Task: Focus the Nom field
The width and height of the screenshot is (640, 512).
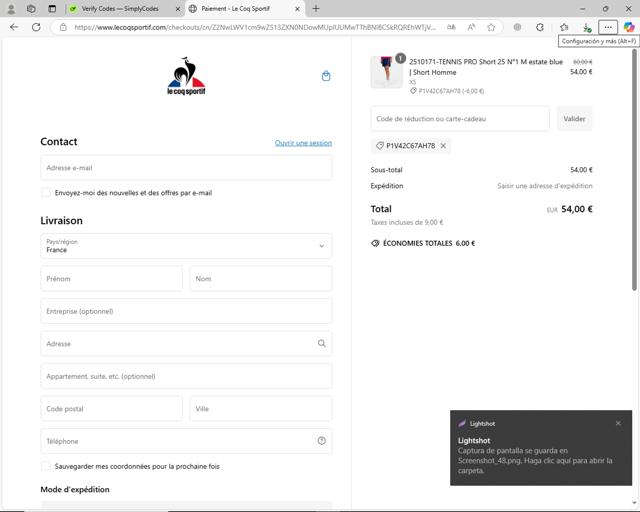Action: [261, 278]
